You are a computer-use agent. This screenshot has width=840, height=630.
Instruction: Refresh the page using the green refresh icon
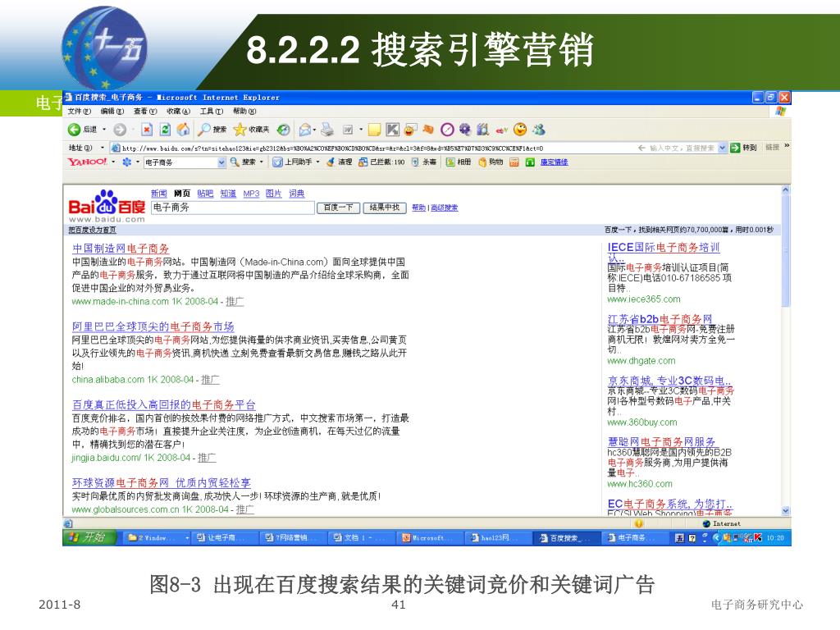click(166, 130)
